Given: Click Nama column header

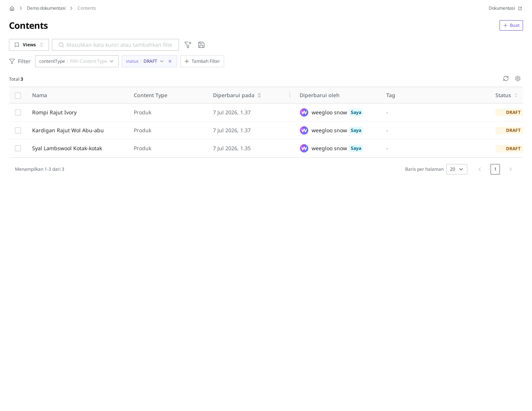Looking at the screenshot, I should click(39, 95).
